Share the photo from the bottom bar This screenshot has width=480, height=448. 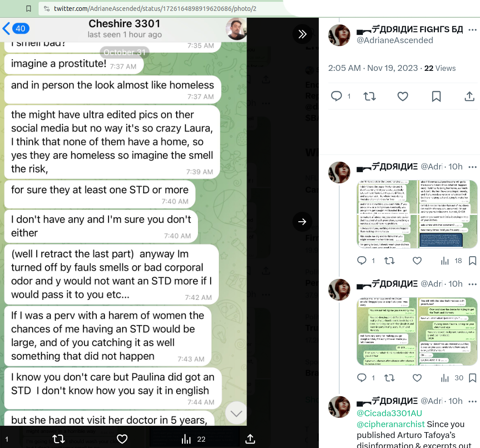pos(250,439)
